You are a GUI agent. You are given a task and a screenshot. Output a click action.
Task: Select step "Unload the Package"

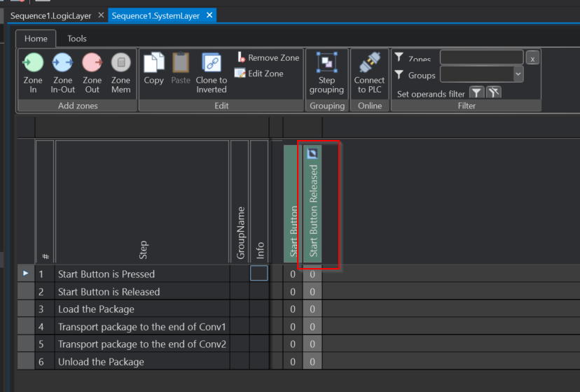click(x=141, y=362)
